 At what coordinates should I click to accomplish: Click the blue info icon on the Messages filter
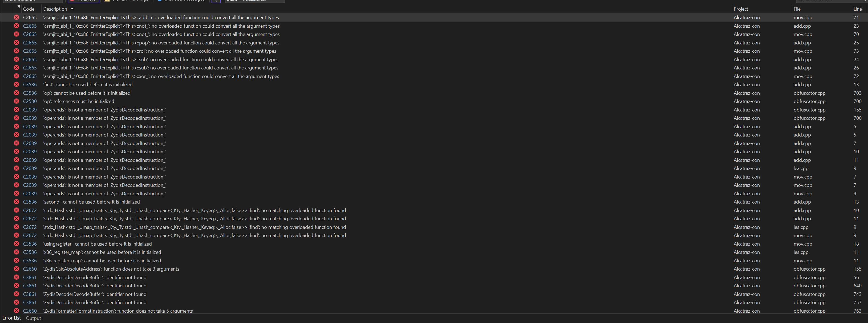pos(159,1)
